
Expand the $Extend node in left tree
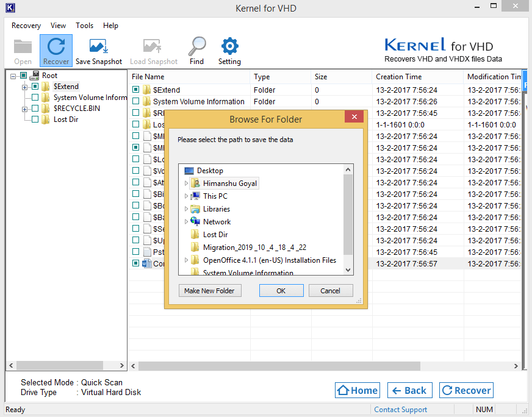[25, 87]
